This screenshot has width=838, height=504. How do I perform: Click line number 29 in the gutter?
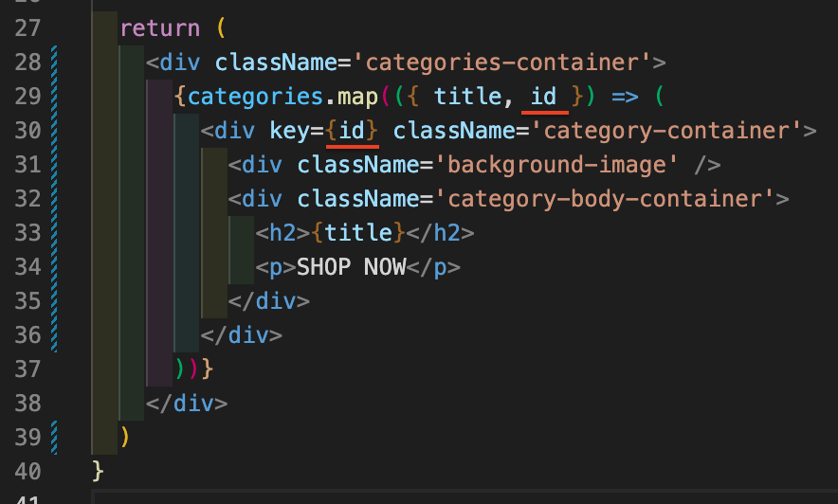[x=27, y=97]
